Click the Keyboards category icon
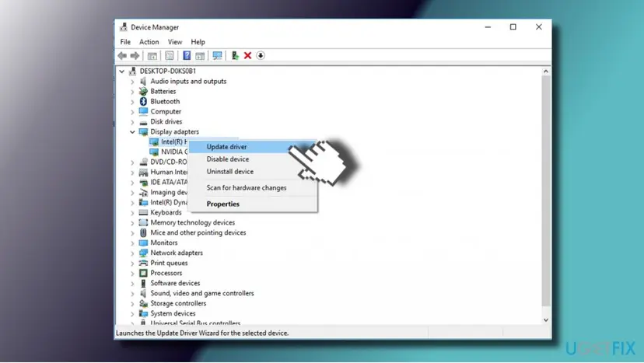Image resolution: width=644 pixels, height=363 pixels. click(x=143, y=212)
